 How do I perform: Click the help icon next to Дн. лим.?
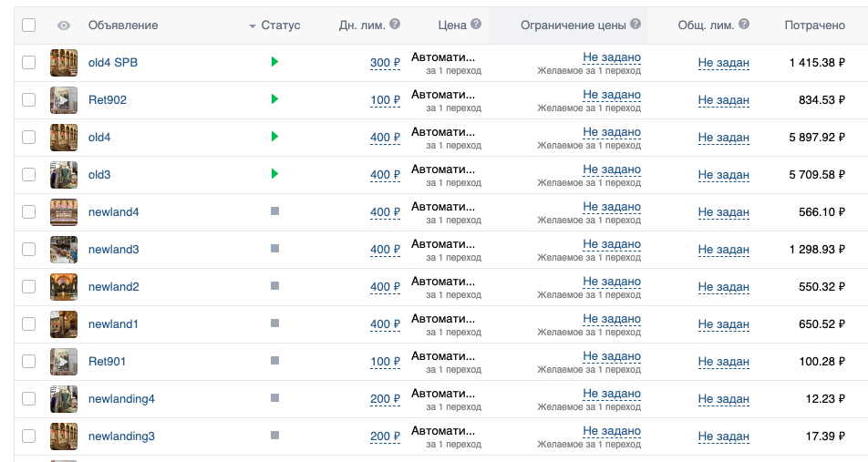(x=395, y=25)
